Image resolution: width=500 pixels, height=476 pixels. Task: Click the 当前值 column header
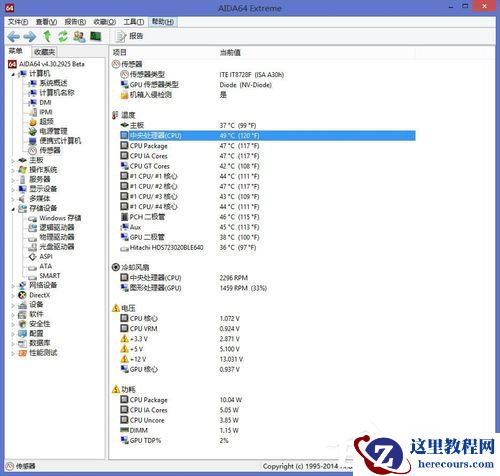(x=230, y=53)
